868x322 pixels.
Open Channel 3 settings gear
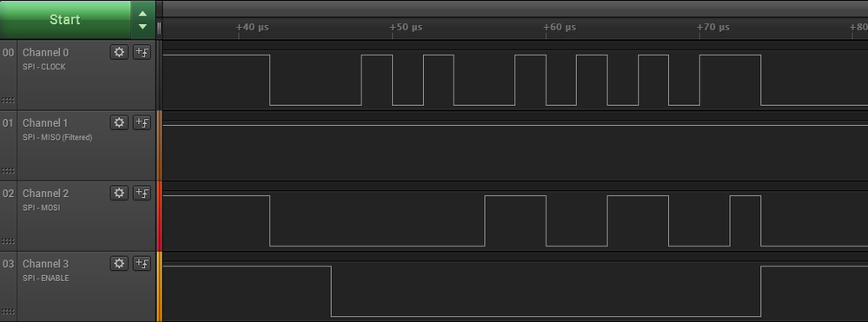pyautogui.click(x=119, y=263)
